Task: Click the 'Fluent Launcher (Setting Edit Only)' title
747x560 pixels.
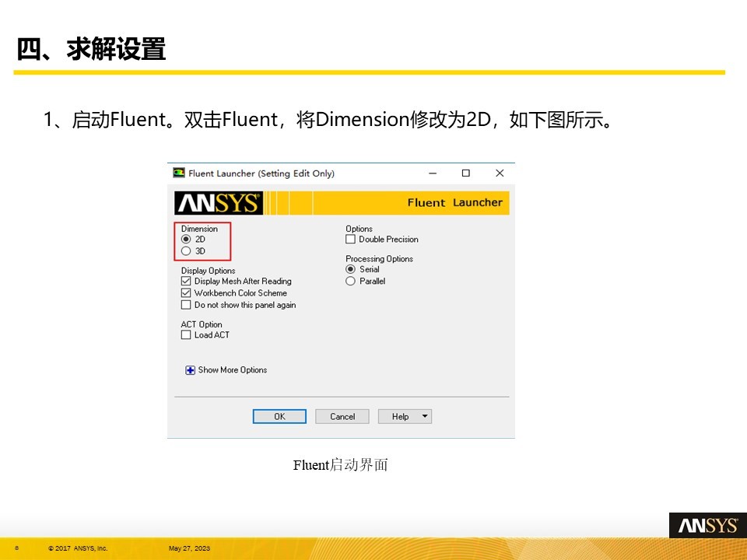Action: coord(261,173)
